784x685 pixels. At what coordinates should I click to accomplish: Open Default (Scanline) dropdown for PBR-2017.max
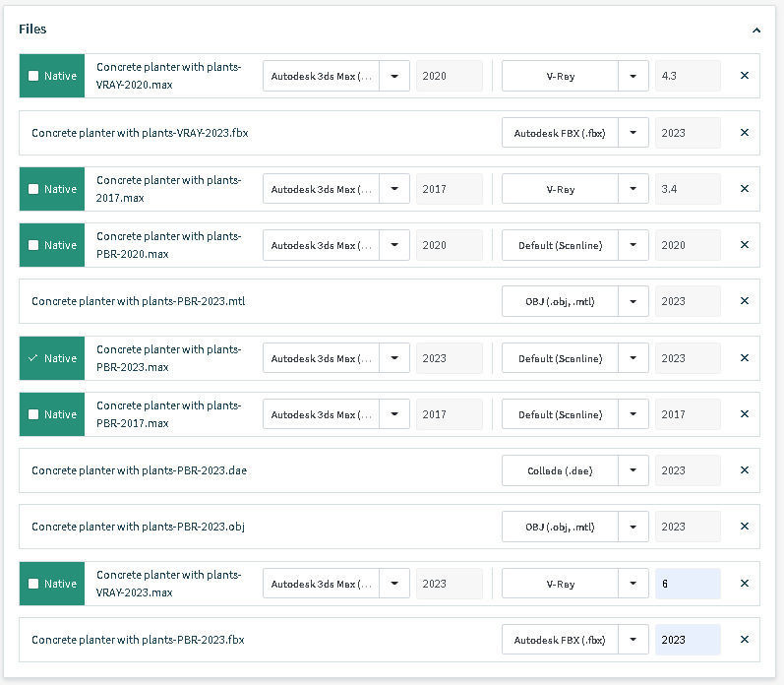(633, 414)
